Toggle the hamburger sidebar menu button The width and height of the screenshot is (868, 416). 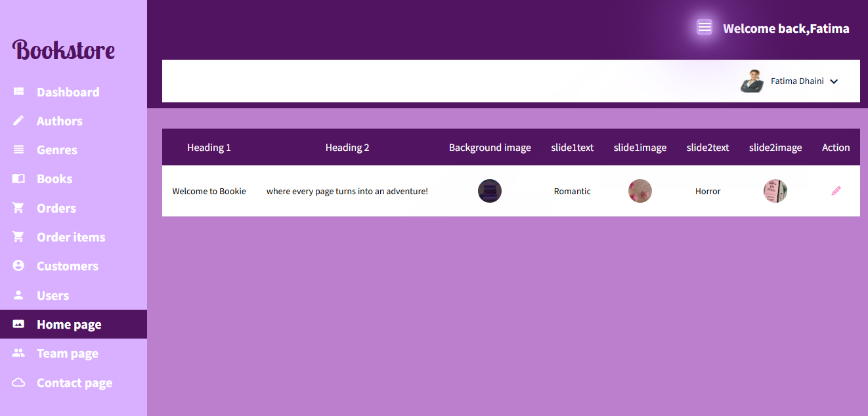coord(705,27)
